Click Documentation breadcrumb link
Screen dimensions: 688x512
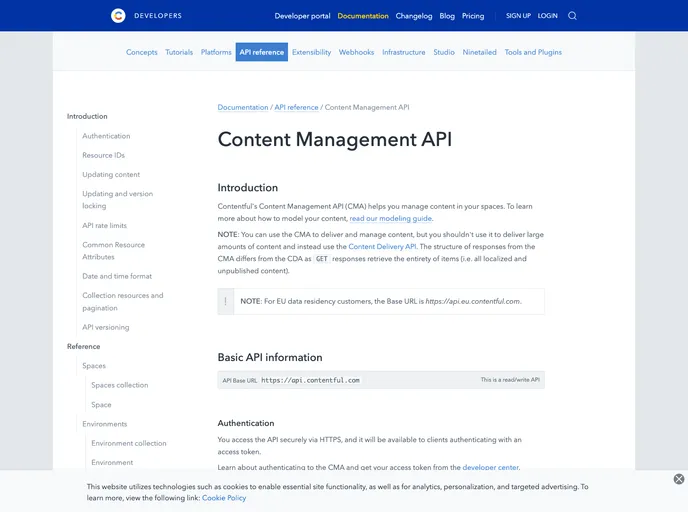pos(243,107)
